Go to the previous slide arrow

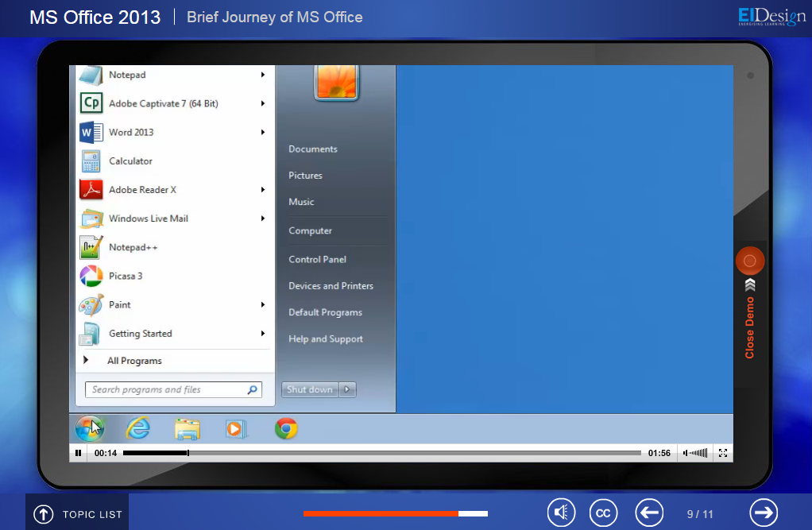(649, 513)
